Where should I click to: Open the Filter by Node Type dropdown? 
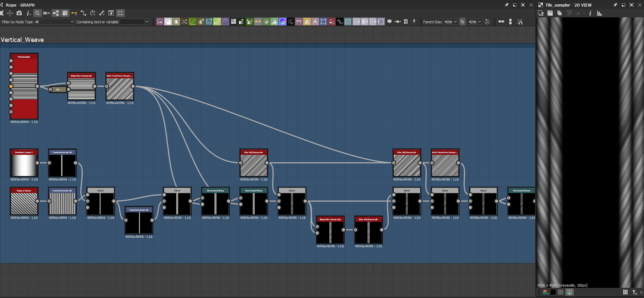[54, 22]
